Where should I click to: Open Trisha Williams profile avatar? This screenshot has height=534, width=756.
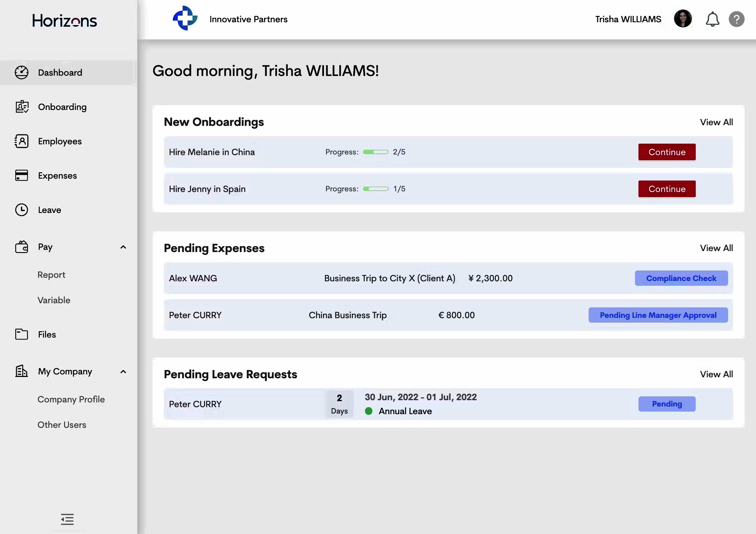pos(683,19)
